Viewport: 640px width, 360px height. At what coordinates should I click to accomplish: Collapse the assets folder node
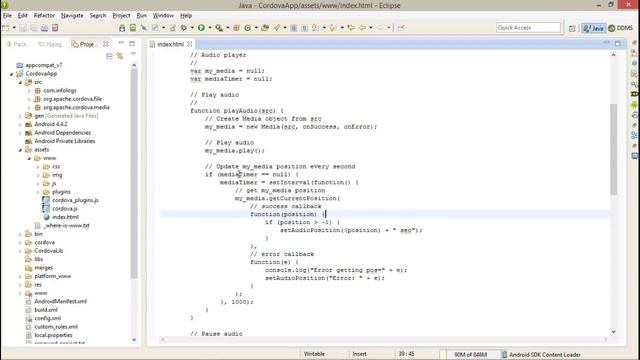[20, 150]
